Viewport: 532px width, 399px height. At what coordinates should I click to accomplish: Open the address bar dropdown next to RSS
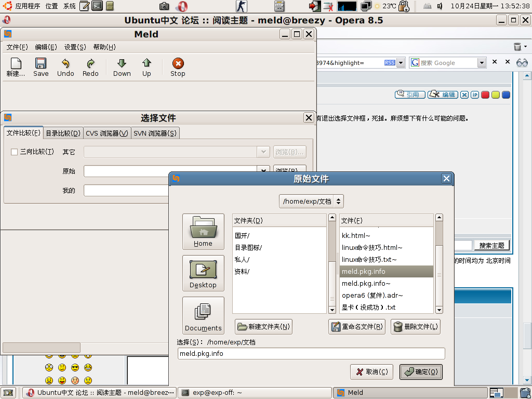tap(401, 63)
